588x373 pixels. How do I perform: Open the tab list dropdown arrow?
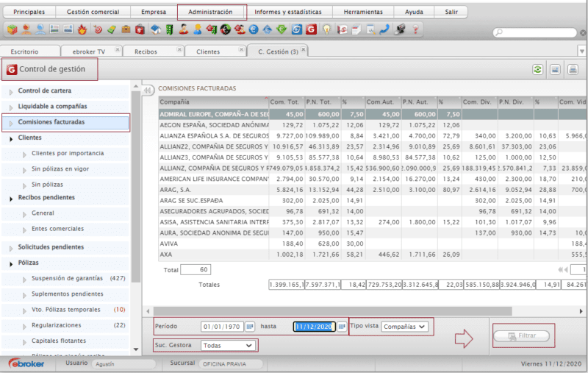(x=581, y=51)
